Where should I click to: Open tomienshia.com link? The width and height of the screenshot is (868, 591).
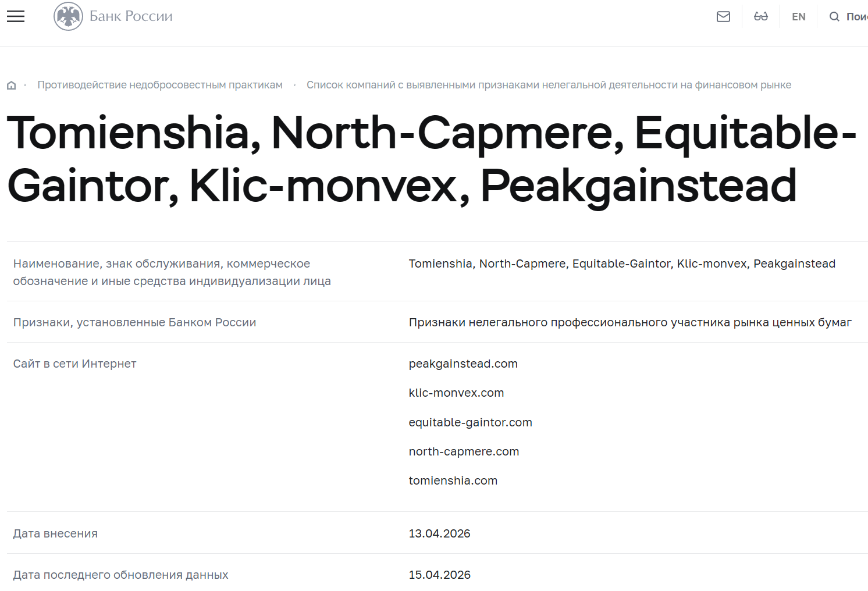tap(453, 480)
